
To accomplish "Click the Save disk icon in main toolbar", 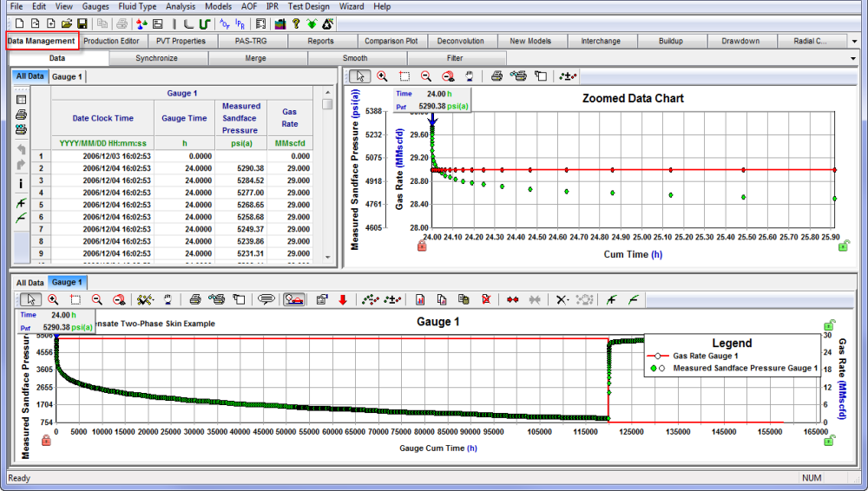I will pos(82,23).
